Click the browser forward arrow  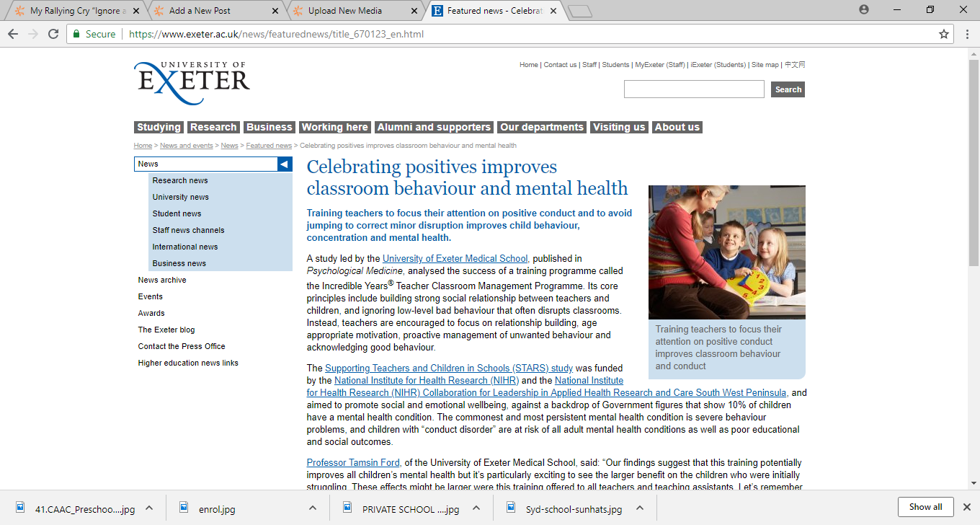(33, 34)
